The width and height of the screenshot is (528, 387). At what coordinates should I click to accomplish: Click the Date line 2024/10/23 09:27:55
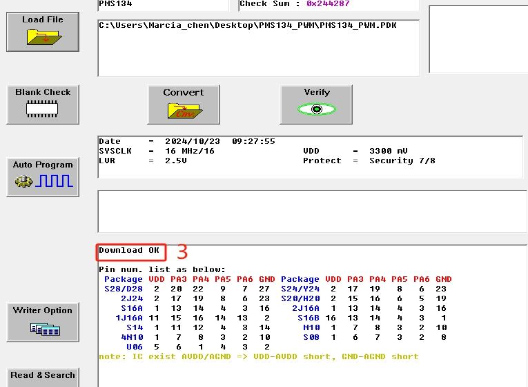pyautogui.click(x=187, y=141)
